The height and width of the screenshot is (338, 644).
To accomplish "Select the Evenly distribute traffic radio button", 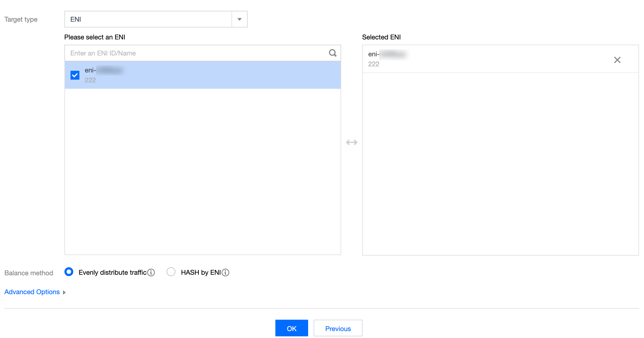I will (69, 272).
